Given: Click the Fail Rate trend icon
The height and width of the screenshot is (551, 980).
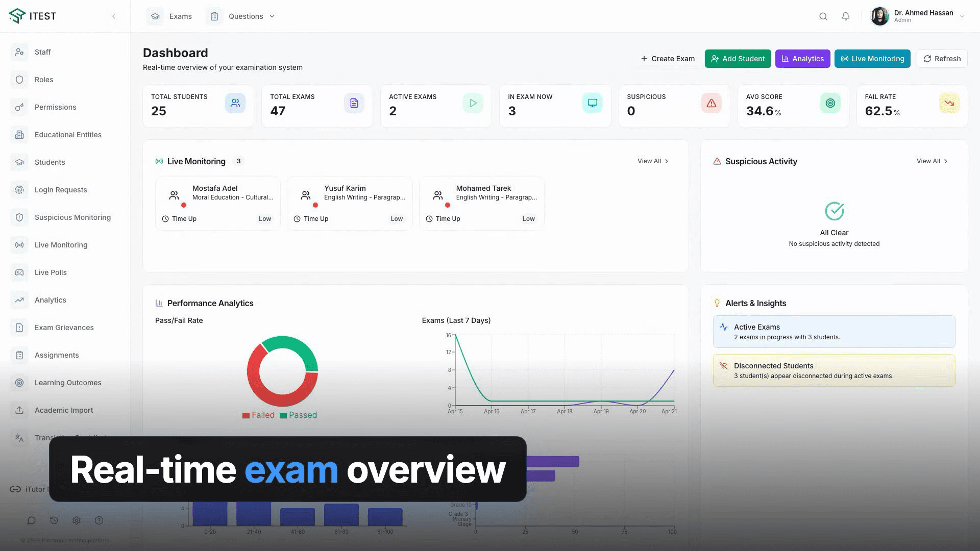Looking at the screenshot, I should tap(949, 103).
